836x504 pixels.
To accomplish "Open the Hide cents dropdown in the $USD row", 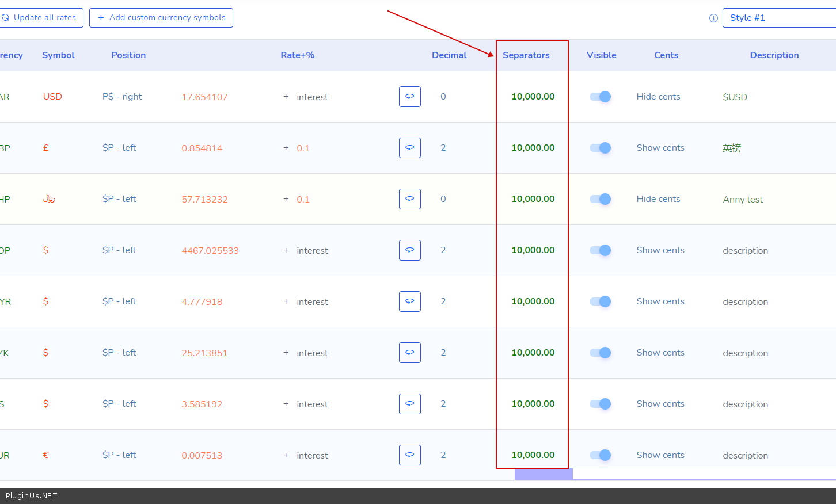I will (x=658, y=97).
